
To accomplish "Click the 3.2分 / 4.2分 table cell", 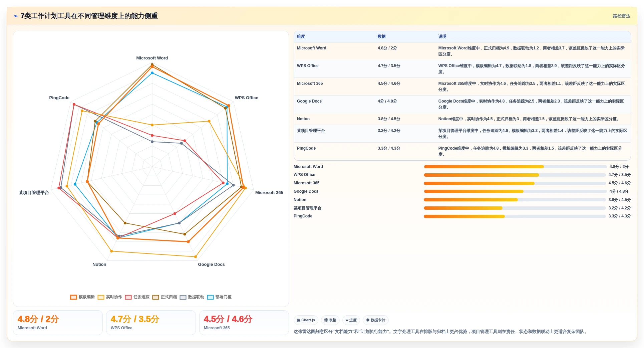I will [x=389, y=131].
